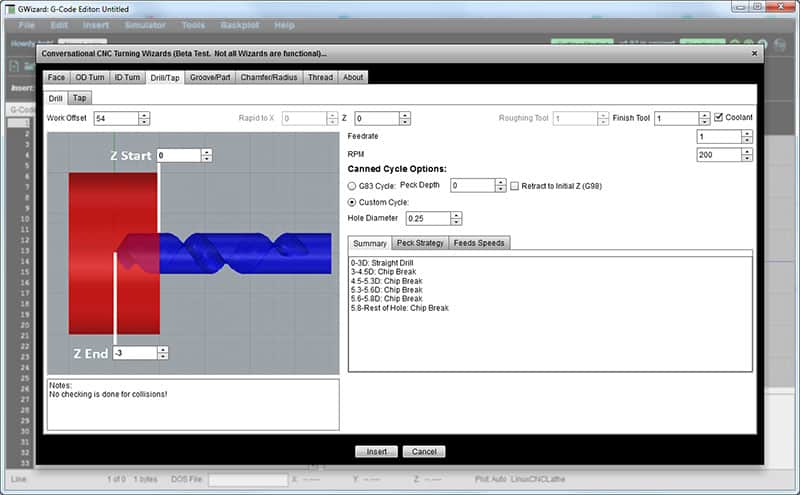Click the Z Start value field
The image size is (800, 495).
click(x=179, y=155)
